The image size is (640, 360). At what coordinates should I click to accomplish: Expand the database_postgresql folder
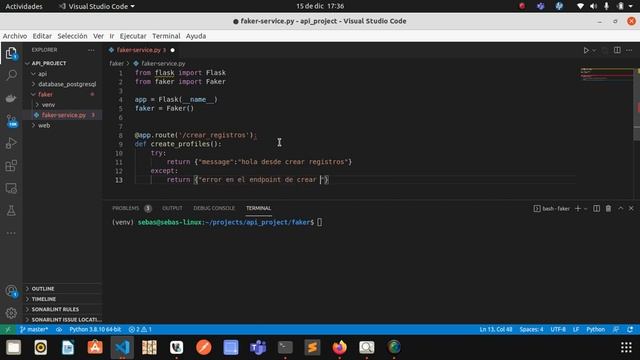click(x=62, y=84)
